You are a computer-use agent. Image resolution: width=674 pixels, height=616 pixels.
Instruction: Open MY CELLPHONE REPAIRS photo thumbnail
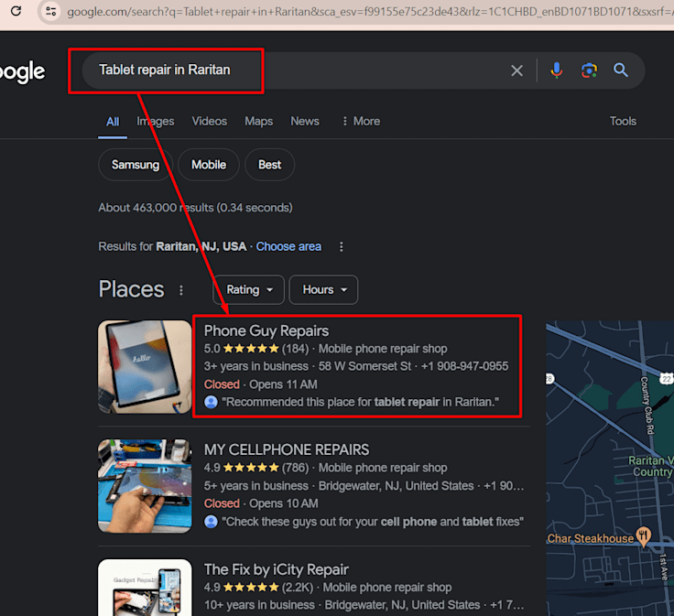(145, 486)
